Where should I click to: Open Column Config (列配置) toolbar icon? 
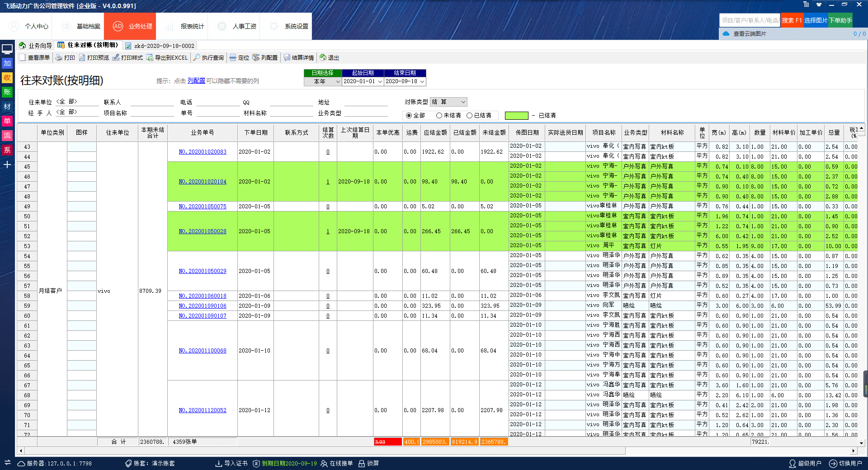point(256,58)
